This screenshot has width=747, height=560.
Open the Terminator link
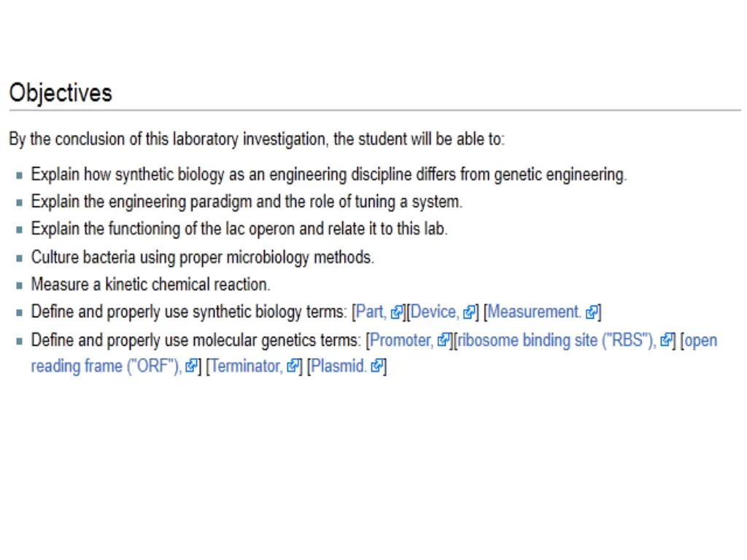point(247,366)
